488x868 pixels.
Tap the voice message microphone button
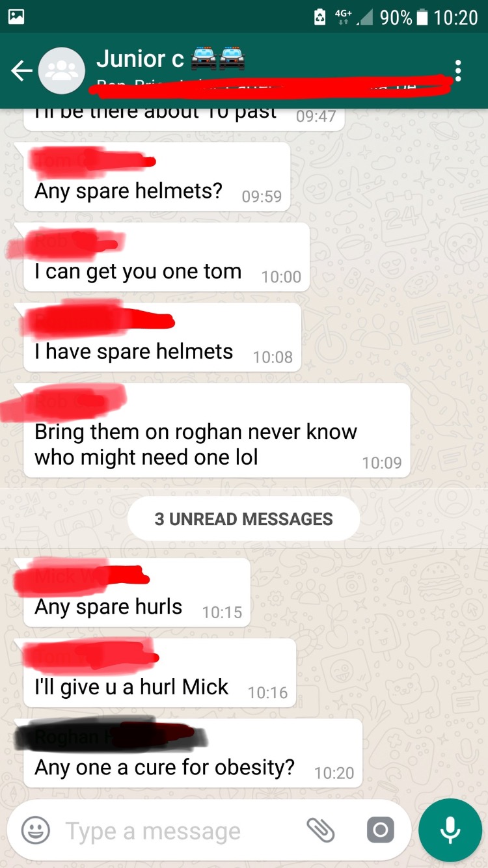pyautogui.click(x=450, y=830)
